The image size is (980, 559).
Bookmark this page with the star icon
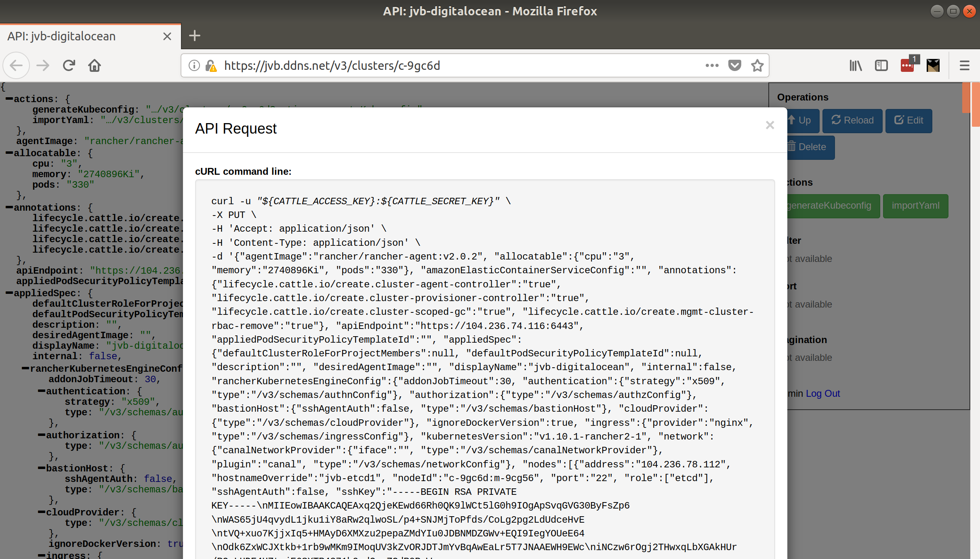[757, 65]
